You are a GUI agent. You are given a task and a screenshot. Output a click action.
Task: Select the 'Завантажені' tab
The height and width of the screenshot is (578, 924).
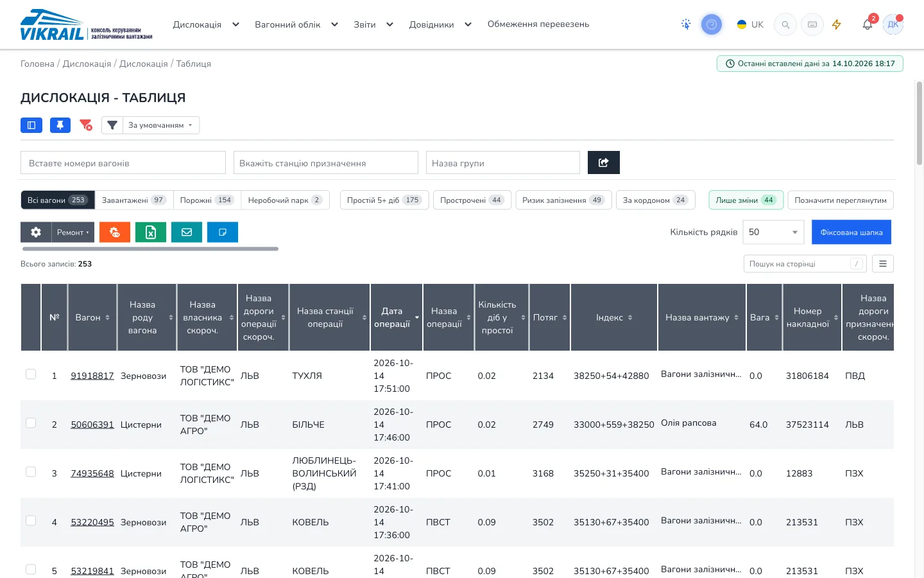pyautogui.click(x=134, y=200)
